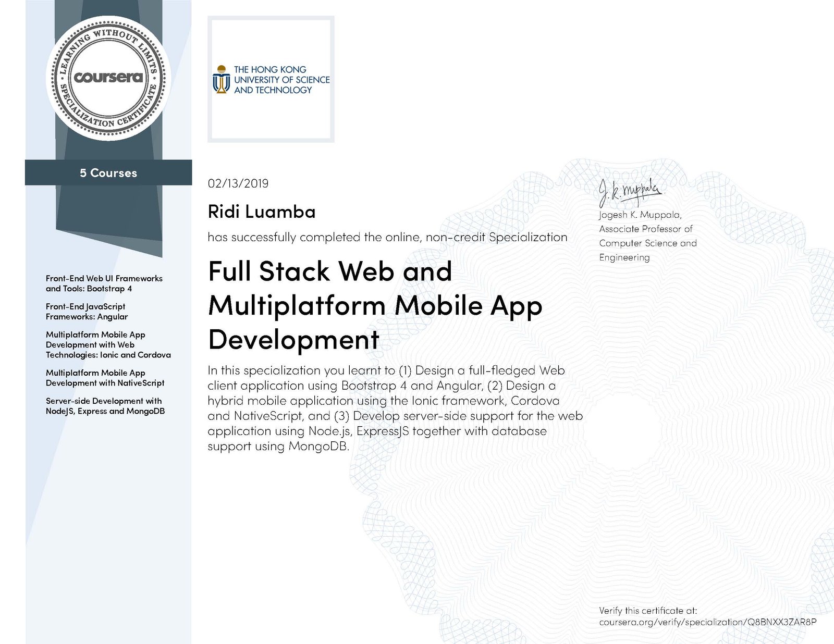Viewport: 834px width, 644px height.
Task: Click the certificate date 02/13/2019
Action: tap(238, 183)
